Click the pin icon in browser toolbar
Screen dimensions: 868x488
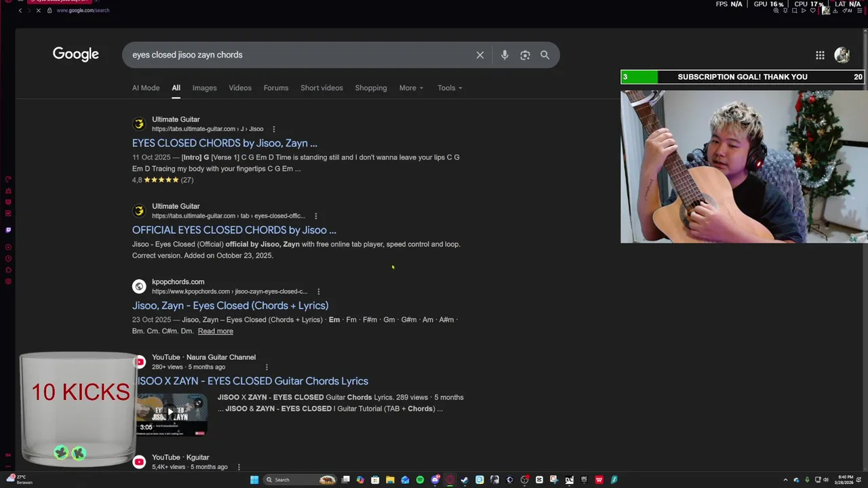tap(785, 11)
